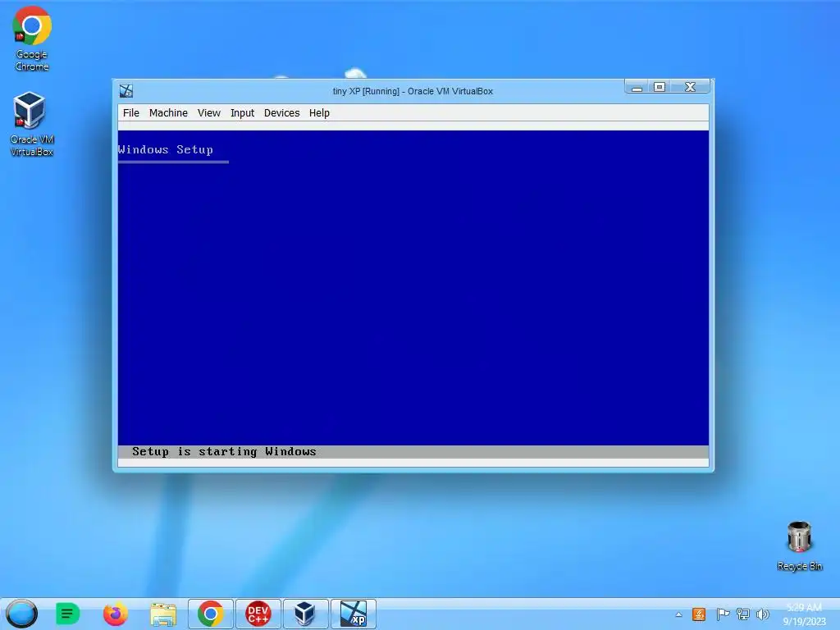Show hidden tray icons arrow
The width and height of the screenshot is (840, 630).
[x=678, y=614]
